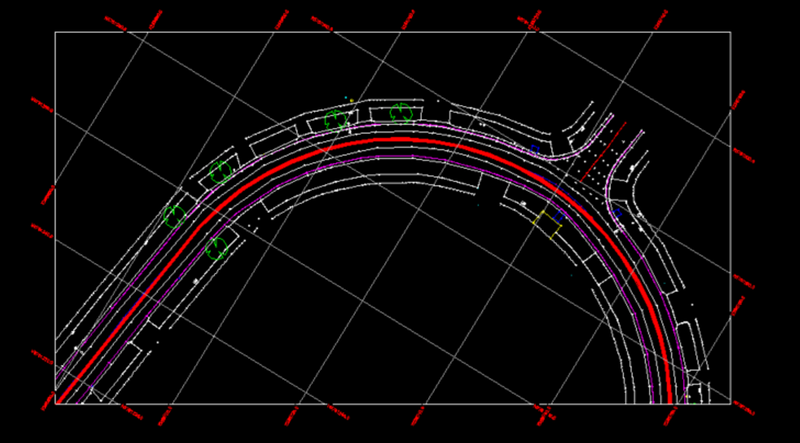Select the leftmost green tree symbol
800x443 pixels.
[174, 216]
